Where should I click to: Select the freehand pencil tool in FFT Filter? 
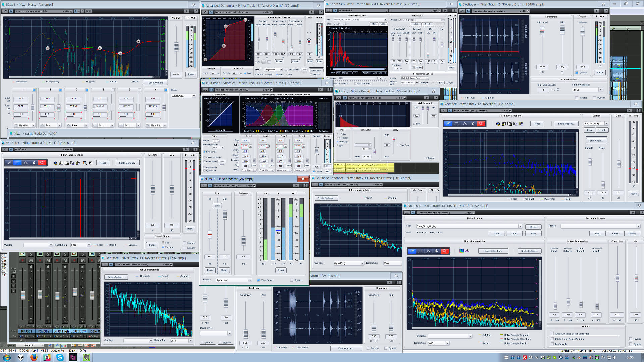point(9,163)
